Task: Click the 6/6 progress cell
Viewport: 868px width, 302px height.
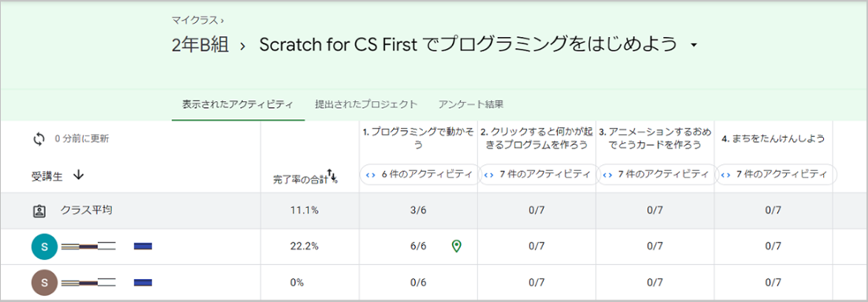Action: pos(418,247)
